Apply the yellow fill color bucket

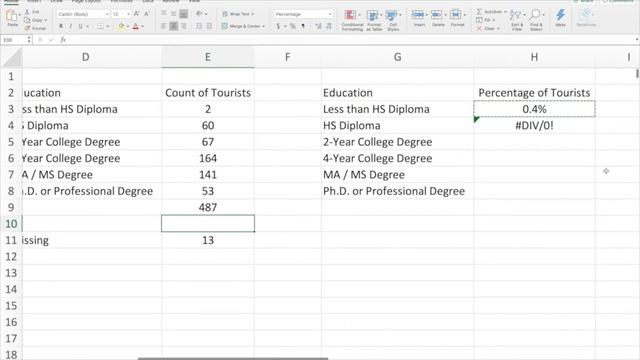coord(121,26)
